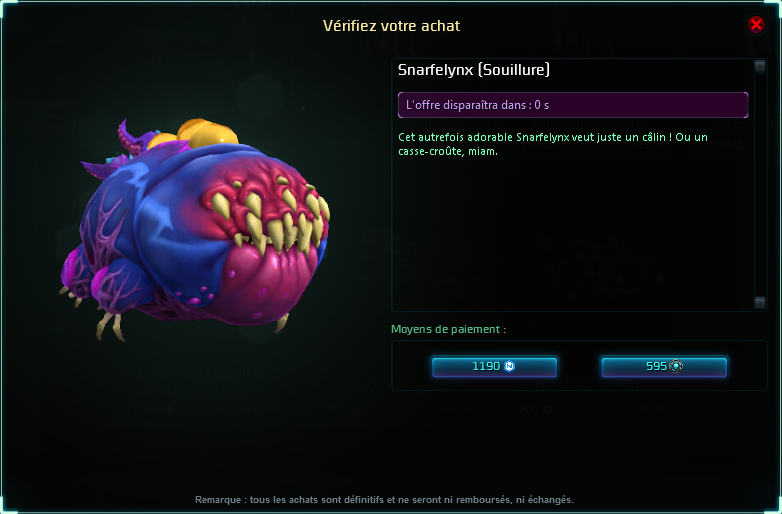Viewport: 782px width, 514px height.
Task: Click the '595' price number
Action: (x=656, y=366)
